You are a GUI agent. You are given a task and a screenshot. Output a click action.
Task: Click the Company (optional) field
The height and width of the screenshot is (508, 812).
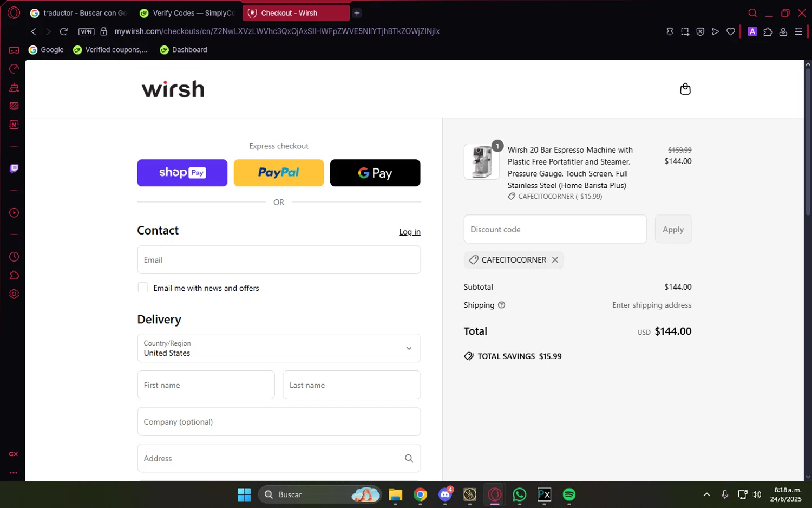tap(279, 421)
